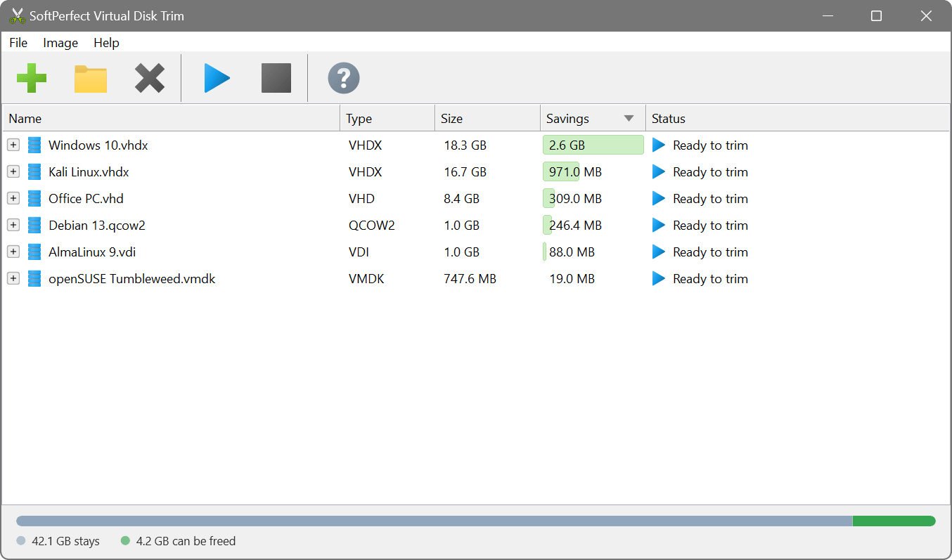
Task: Expand the openSUSE Tumbleweed.vmdk tree node
Action: click(x=13, y=279)
